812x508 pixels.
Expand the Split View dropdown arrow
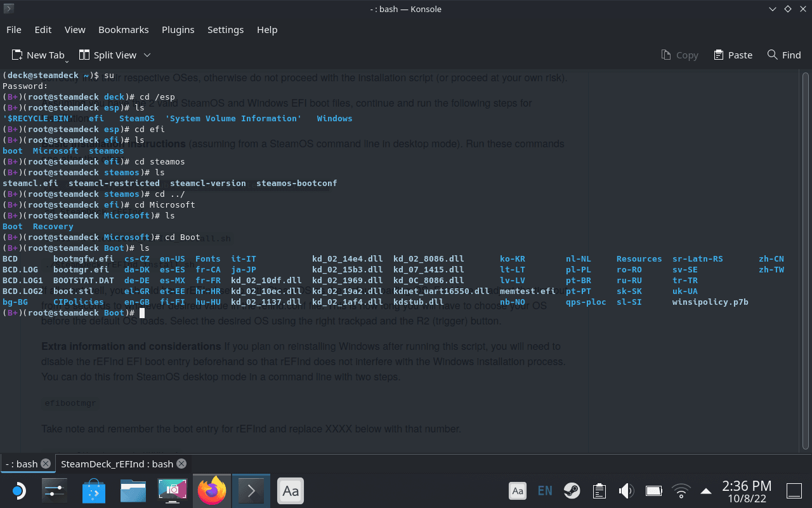pyautogui.click(x=148, y=55)
